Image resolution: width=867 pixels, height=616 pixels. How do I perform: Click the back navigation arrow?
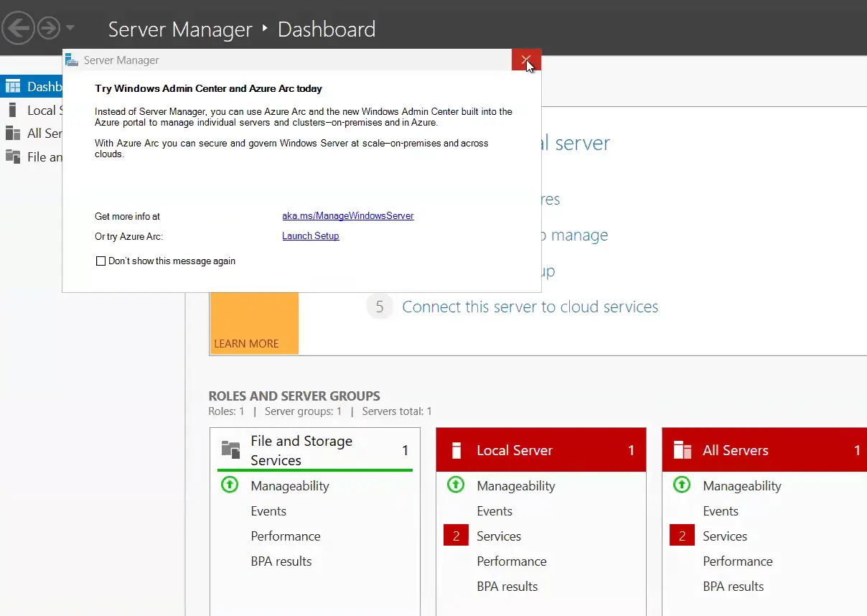click(x=19, y=29)
